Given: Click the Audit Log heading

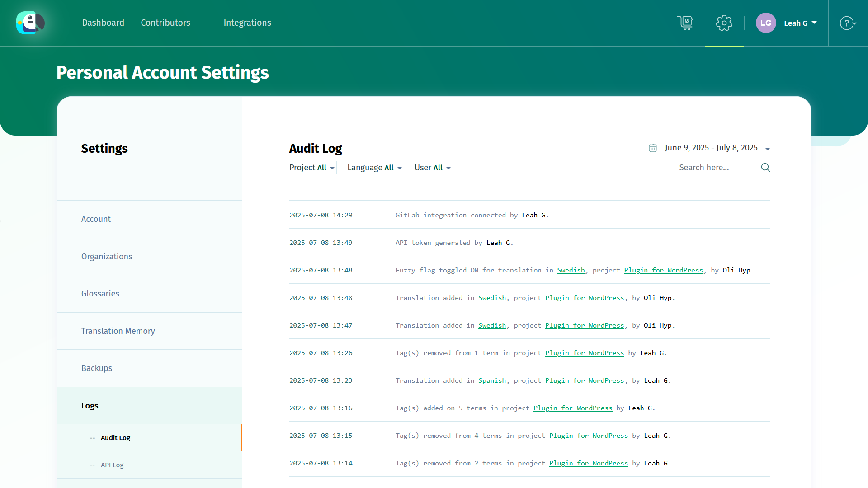Looking at the screenshot, I should point(316,149).
